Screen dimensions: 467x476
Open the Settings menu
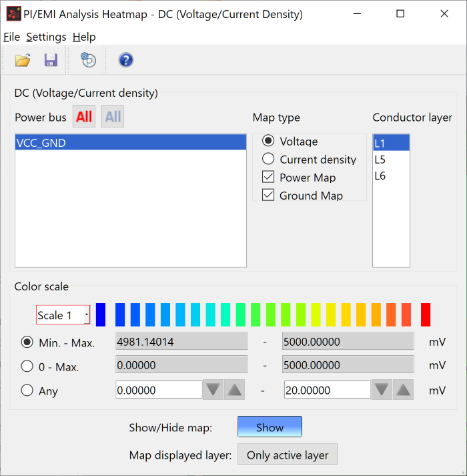click(46, 37)
